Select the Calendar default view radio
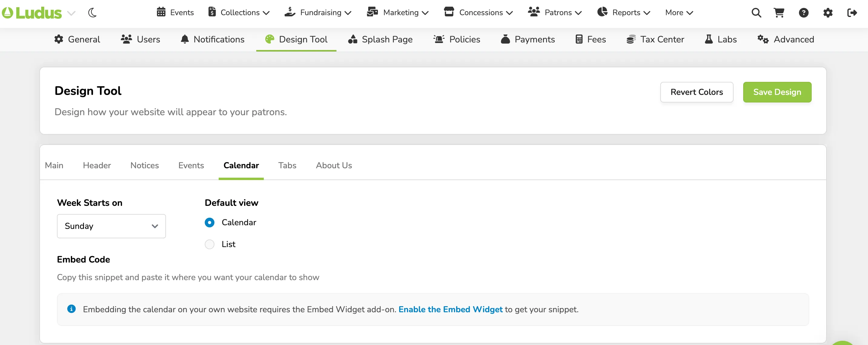868x345 pixels. coord(210,222)
